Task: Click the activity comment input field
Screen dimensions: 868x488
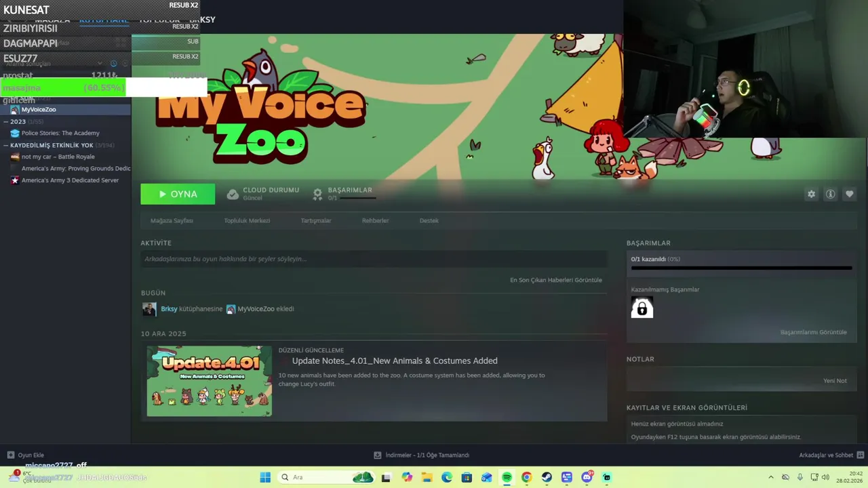Action: pos(374,259)
